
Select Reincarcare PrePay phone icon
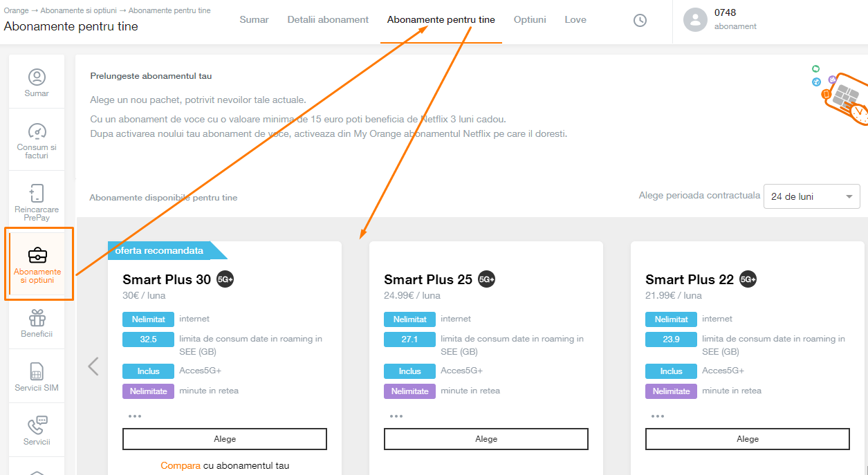pos(37,193)
